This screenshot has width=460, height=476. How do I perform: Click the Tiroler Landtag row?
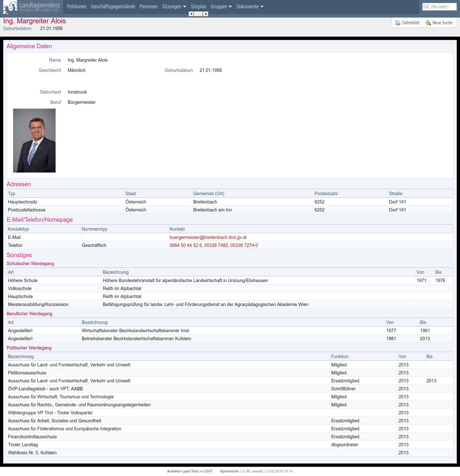click(230, 445)
